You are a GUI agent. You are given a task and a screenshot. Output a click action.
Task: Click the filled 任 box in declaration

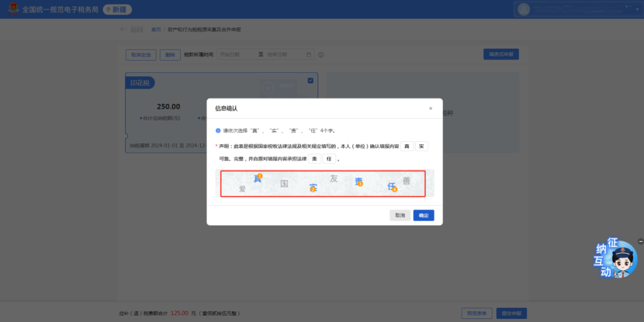pyautogui.click(x=329, y=159)
